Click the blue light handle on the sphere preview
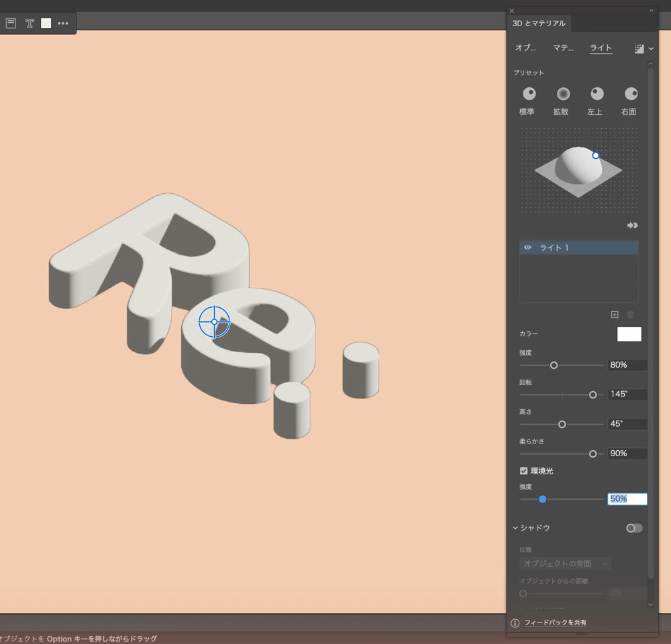This screenshot has height=644, width=671. pyautogui.click(x=595, y=156)
